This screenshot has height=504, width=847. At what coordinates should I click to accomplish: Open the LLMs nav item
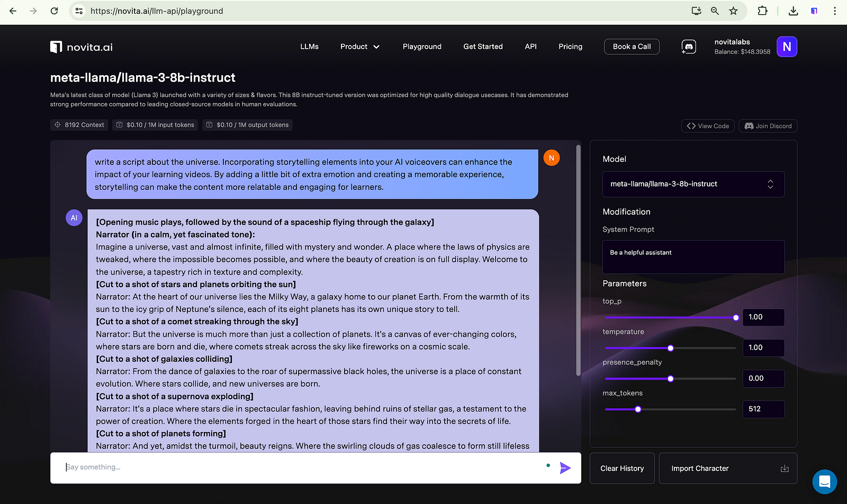click(309, 47)
